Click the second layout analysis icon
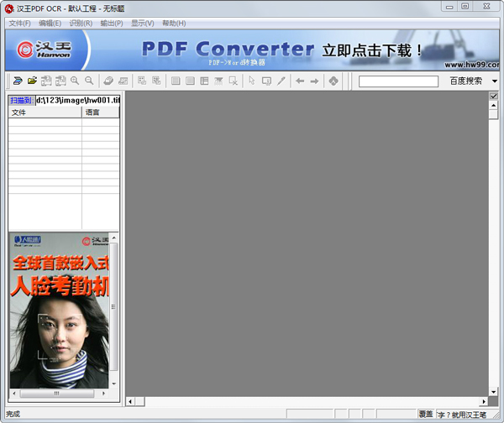Image resolution: width=504 pixels, height=423 pixels. [156, 81]
